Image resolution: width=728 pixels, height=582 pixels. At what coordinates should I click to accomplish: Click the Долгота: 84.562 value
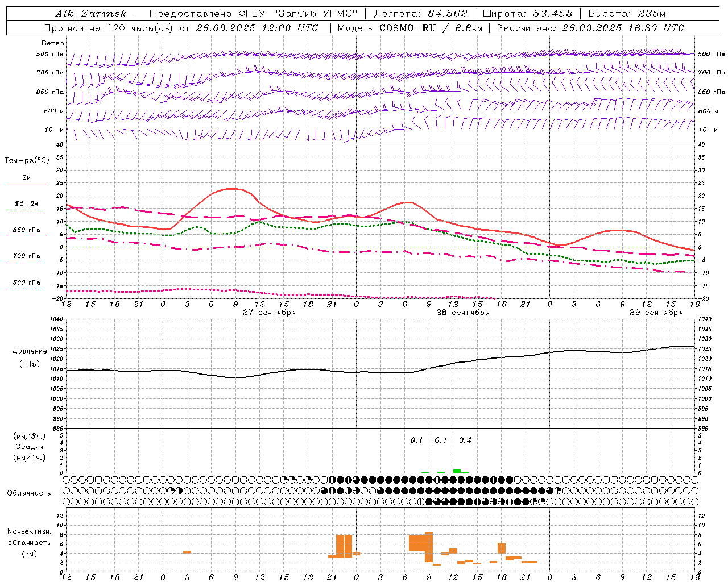coord(420,14)
